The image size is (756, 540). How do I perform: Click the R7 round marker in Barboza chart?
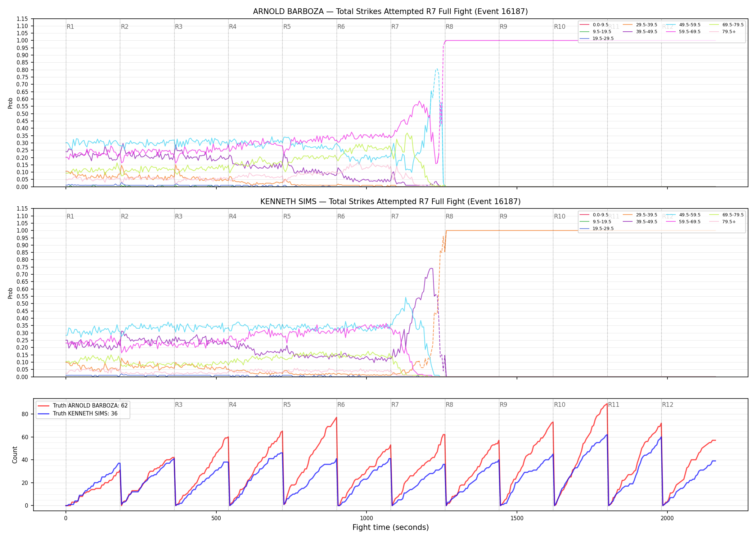[395, 27]
